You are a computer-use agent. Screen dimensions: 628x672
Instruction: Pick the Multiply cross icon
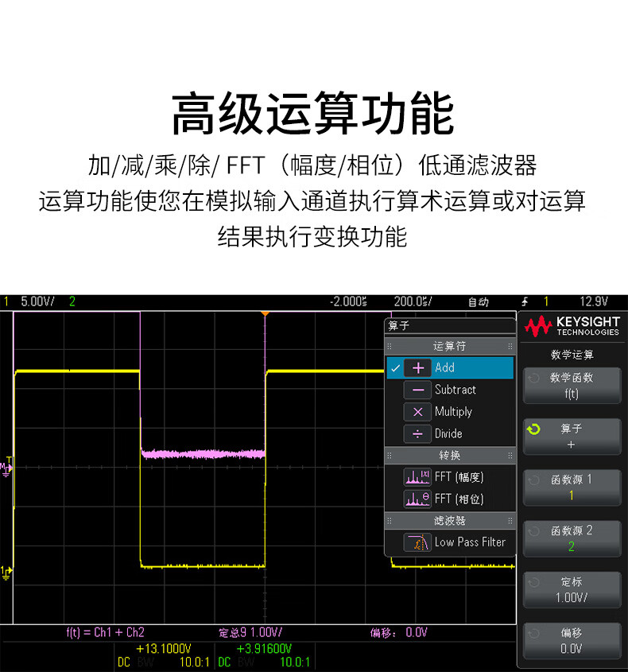tap(417, 412)
